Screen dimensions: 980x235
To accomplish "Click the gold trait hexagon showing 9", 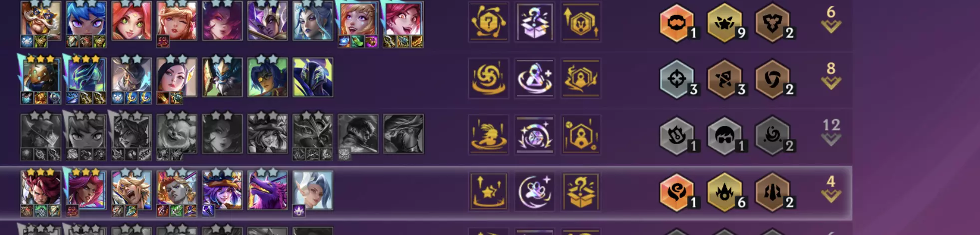I will click(725, 22).
